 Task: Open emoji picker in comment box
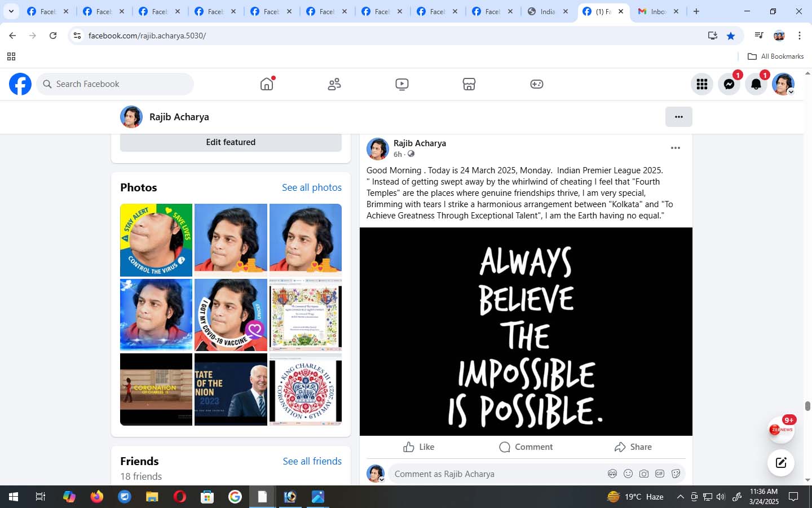628,474
